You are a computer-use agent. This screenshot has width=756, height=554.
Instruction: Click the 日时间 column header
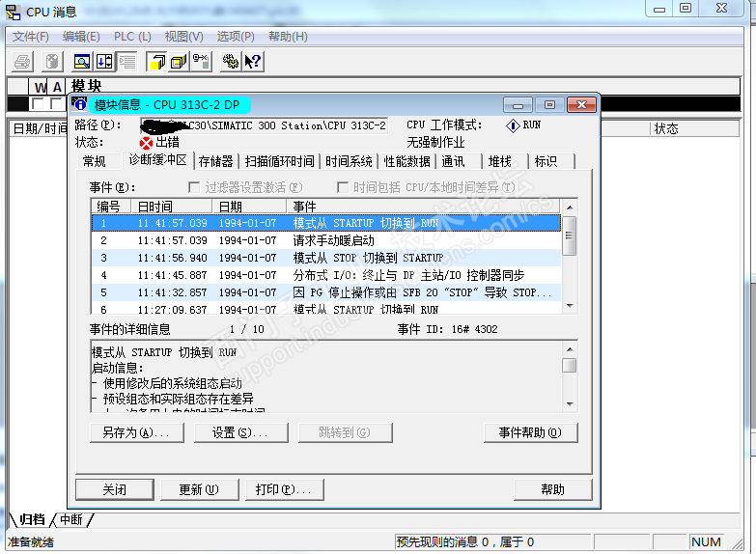tap(172, 207)
